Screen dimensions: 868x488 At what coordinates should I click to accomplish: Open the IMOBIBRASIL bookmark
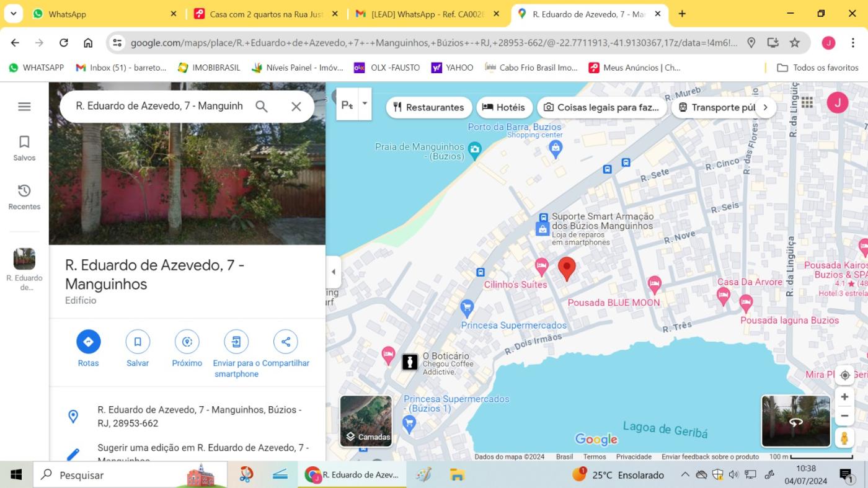(x=209, y=68)
